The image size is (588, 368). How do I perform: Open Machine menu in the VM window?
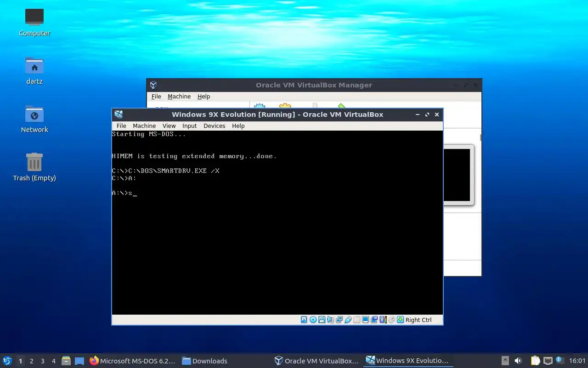[x=144, y=126]
